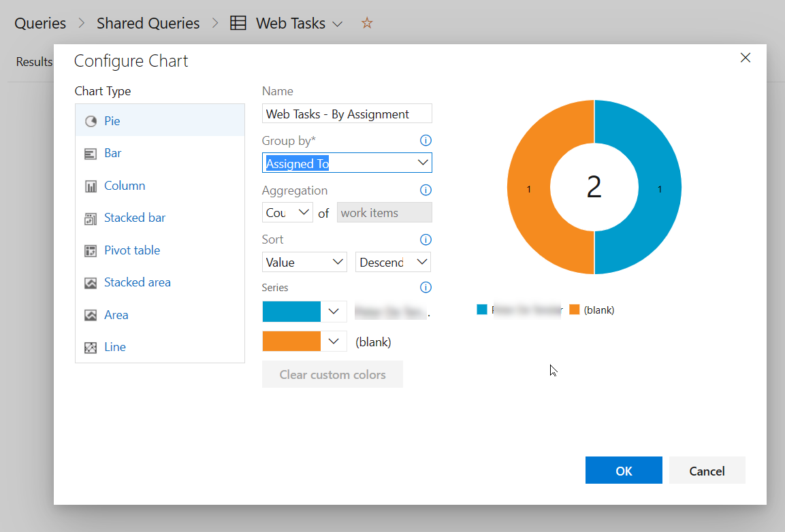This screenshot has height=532, width=785.
Task: Select Stacked bar chart icon
Action: [x=91, y=218]
